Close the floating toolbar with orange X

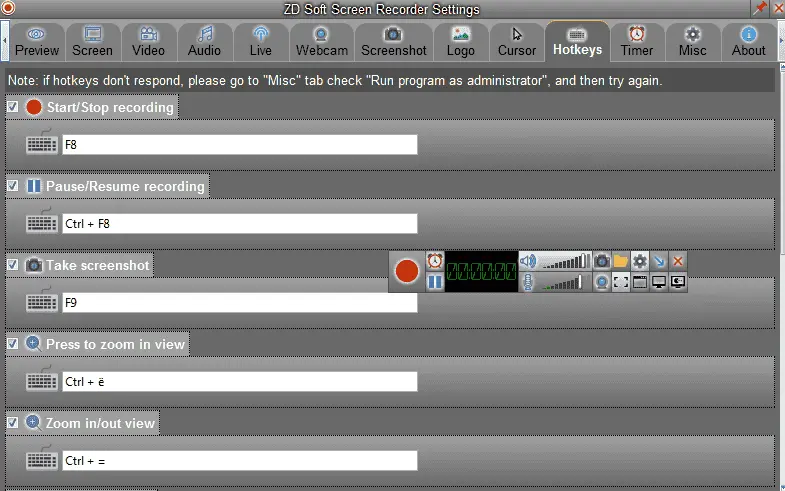pos(678,261)
